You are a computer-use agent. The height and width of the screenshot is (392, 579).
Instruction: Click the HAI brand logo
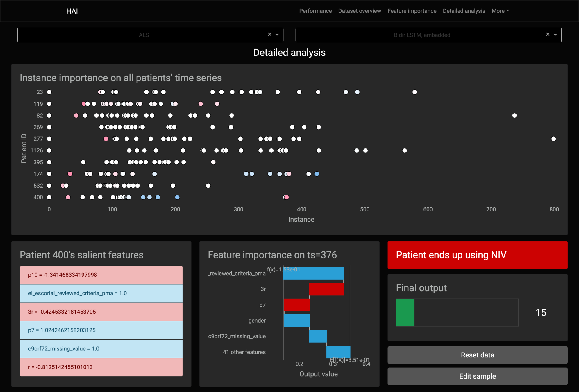(72, 11)
